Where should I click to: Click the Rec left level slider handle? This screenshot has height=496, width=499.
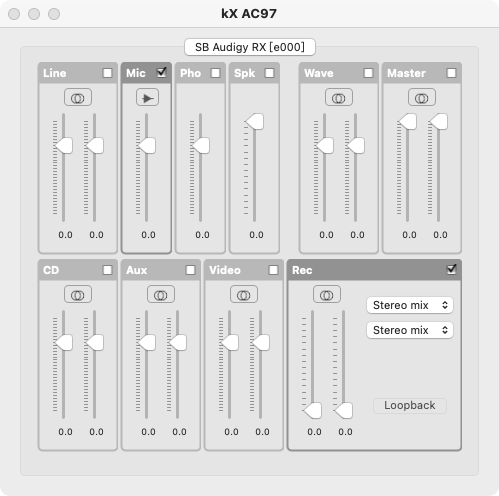pyautogui.click(x=313, y=411)
